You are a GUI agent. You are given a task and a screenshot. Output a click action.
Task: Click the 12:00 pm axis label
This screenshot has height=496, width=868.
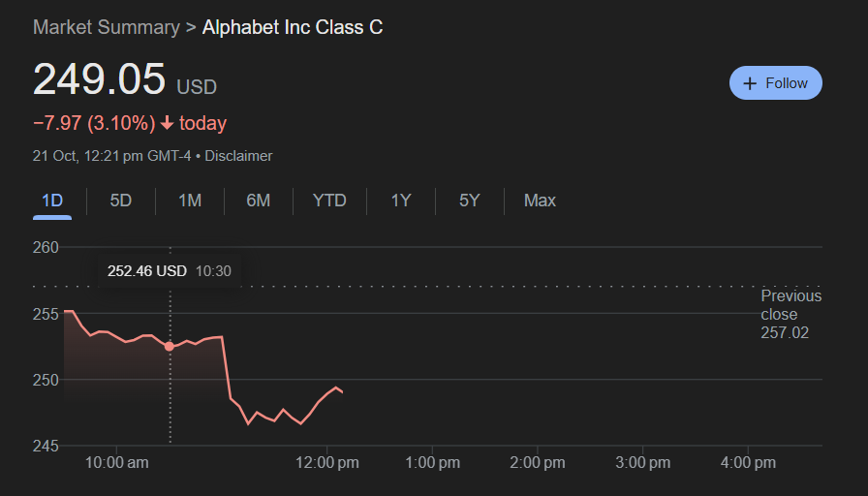[x=327, y=463]
